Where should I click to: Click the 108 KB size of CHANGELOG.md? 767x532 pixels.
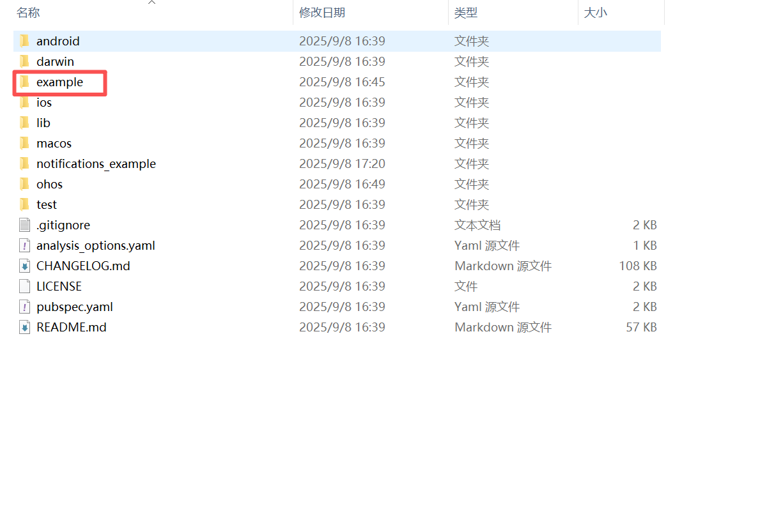point(638,266)
